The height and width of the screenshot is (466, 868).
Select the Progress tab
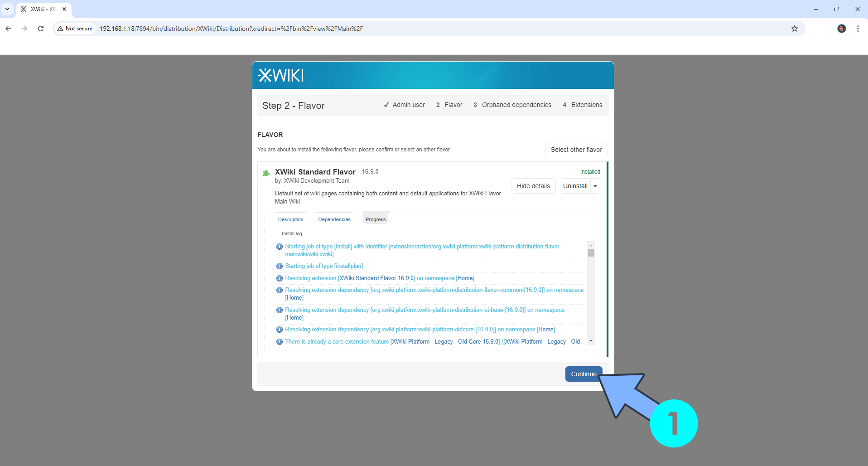(x=376, y=219)
